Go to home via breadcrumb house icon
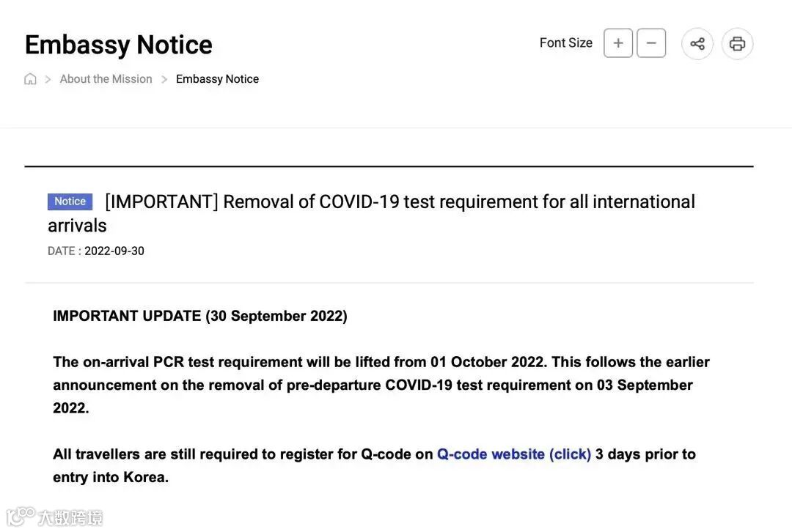The height and width of the screenshot is (532, 792). [x=30, y=79]
